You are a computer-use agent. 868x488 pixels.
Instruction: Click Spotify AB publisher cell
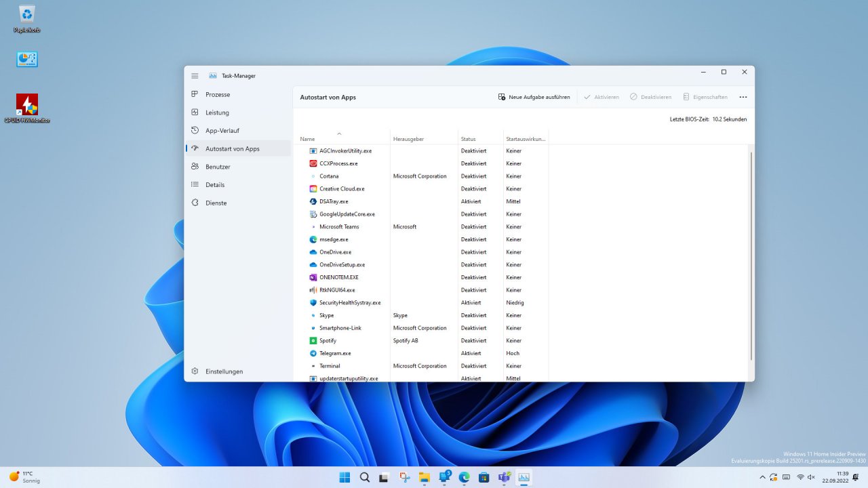point(406,340)
